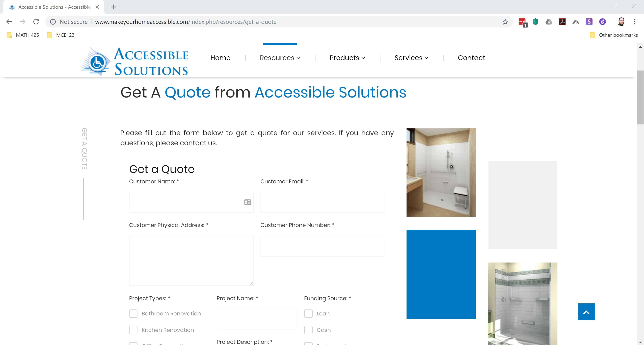Expand the Services dropdown menu
This screenshot has width=644, height=345.
point(412,58)
